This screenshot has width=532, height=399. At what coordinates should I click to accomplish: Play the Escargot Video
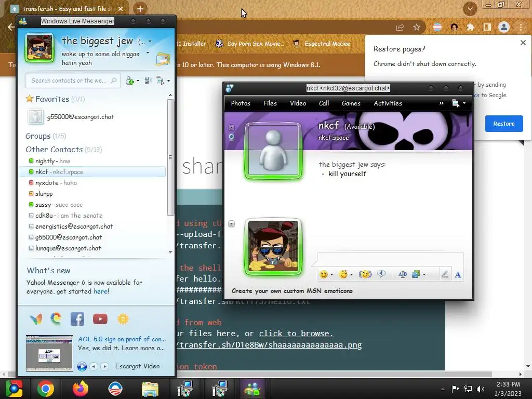[x=82, y=366]
